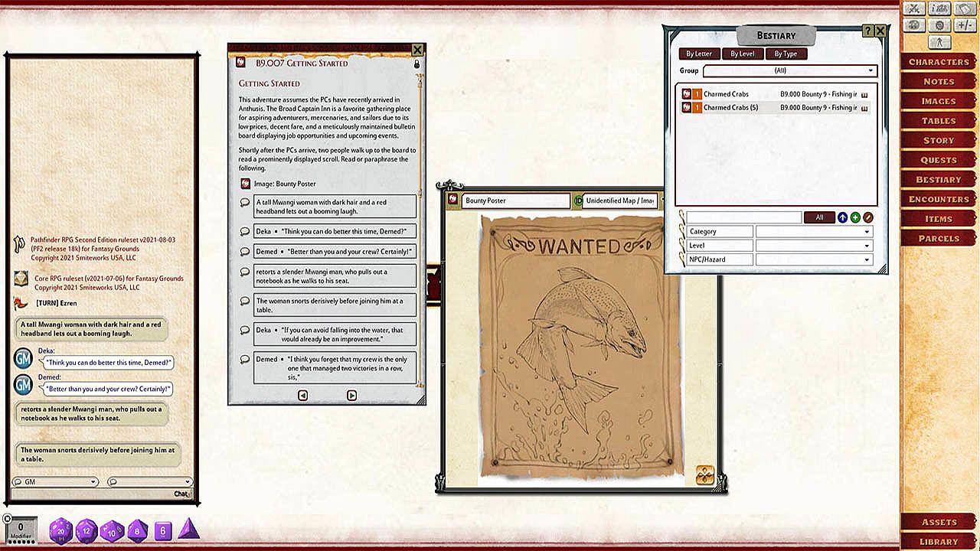
Task: Open the empty chat dropdown beside the GM selector
Action: click(x=149, y=482)
